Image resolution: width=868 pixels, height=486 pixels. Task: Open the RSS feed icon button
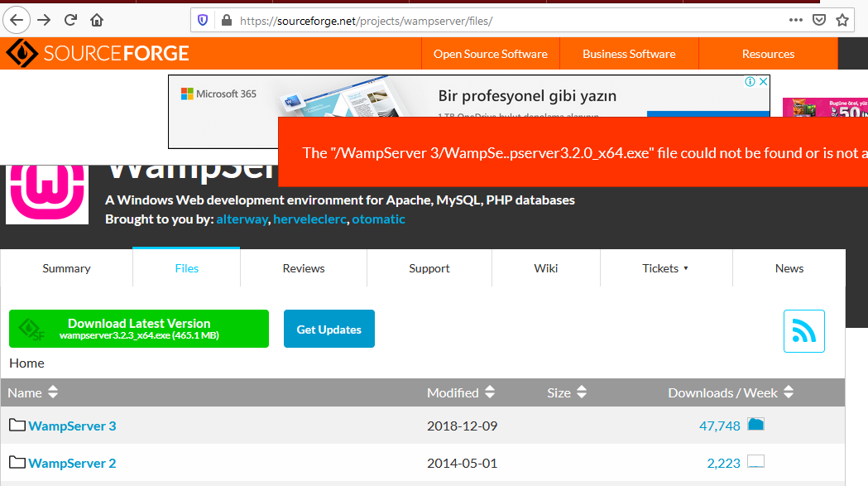[x=803, y=331]
